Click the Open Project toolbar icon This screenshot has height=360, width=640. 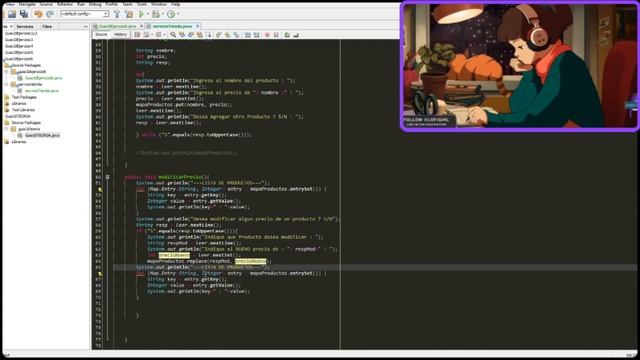click(12, 14)
